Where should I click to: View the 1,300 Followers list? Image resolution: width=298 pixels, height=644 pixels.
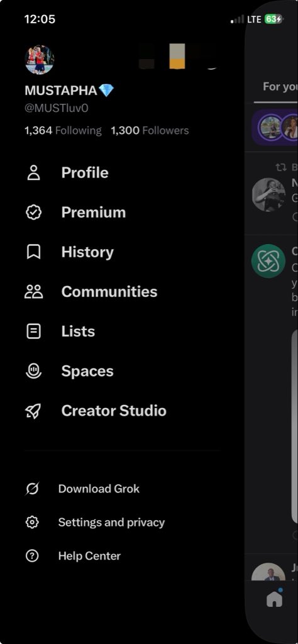pyautogui.click(x=150, y=131)
